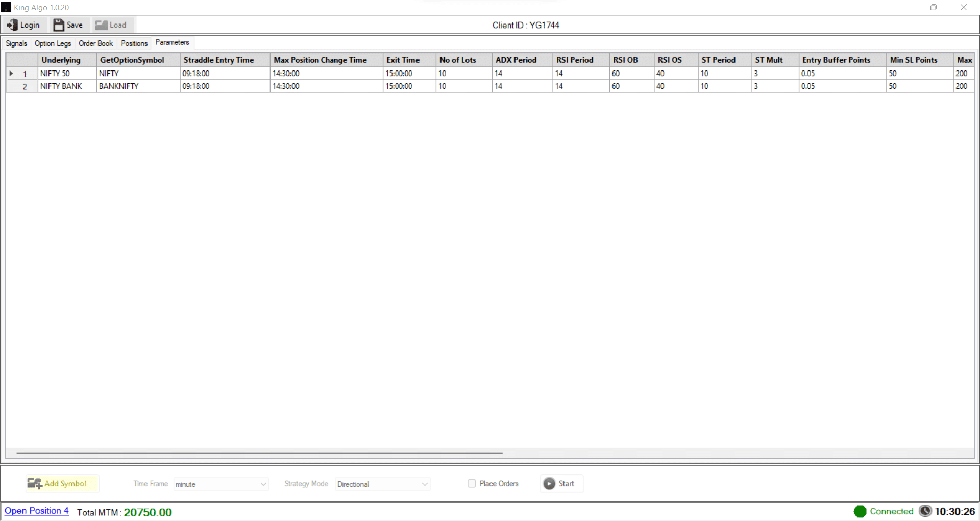Switch to the Option Legs tab
The width and height of the screenshot is (980, 521).
[x=53, y=43]
